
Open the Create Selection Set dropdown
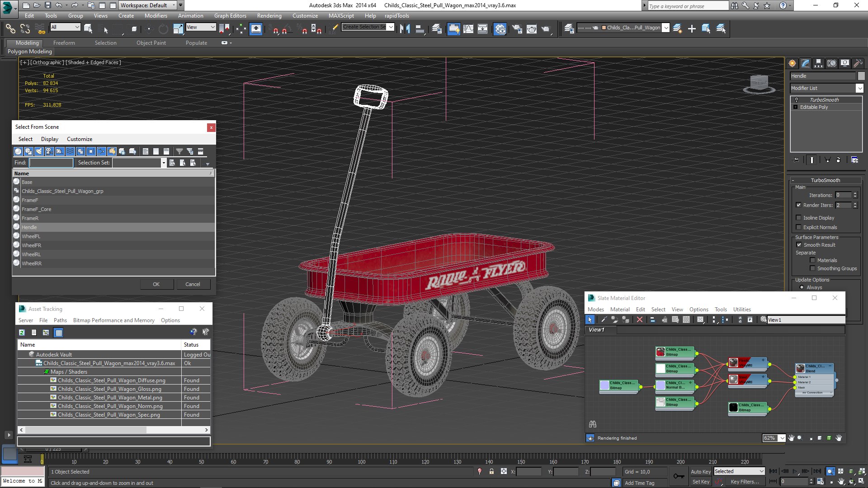pos(391,27)
